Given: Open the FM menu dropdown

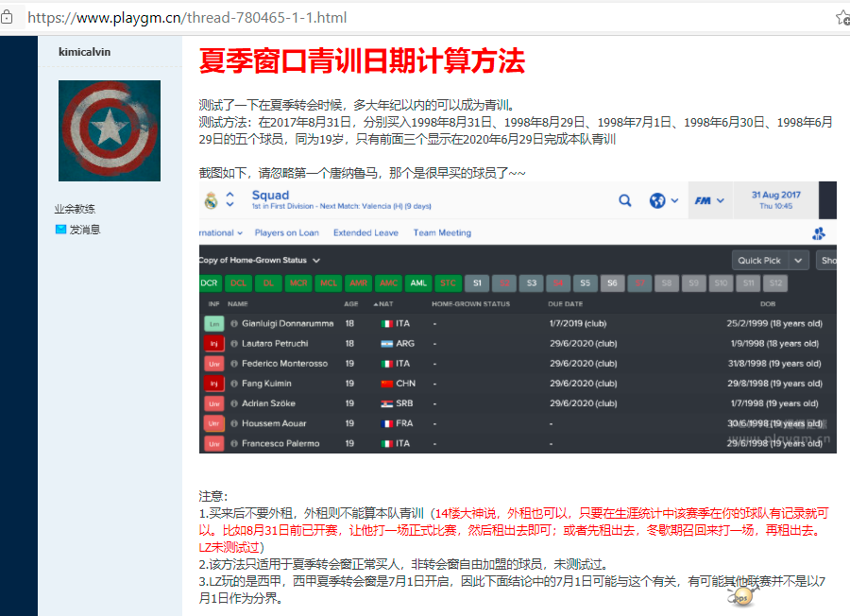Looking at the screenshot, I should 709,200.
